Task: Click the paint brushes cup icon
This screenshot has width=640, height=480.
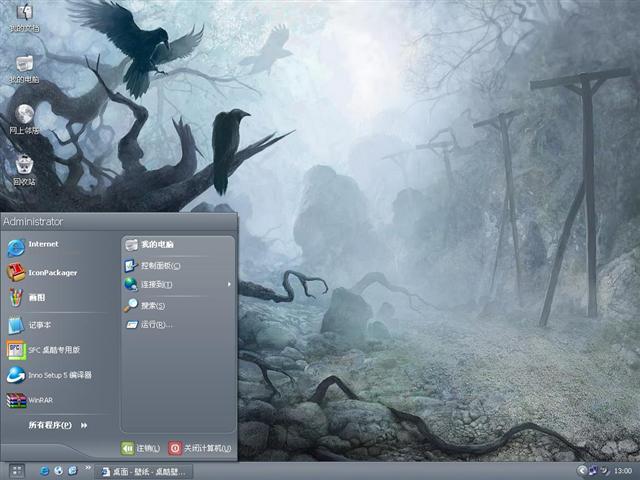Action: 16,298
